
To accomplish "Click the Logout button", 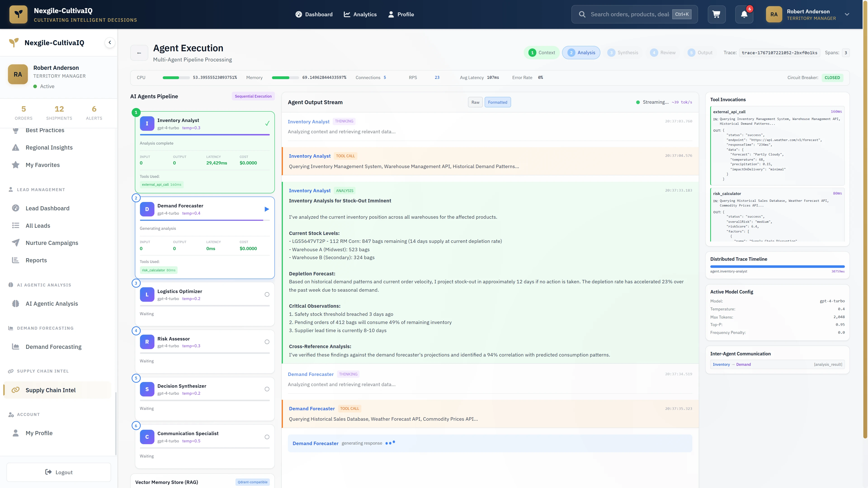I will [x=59, y=472].
